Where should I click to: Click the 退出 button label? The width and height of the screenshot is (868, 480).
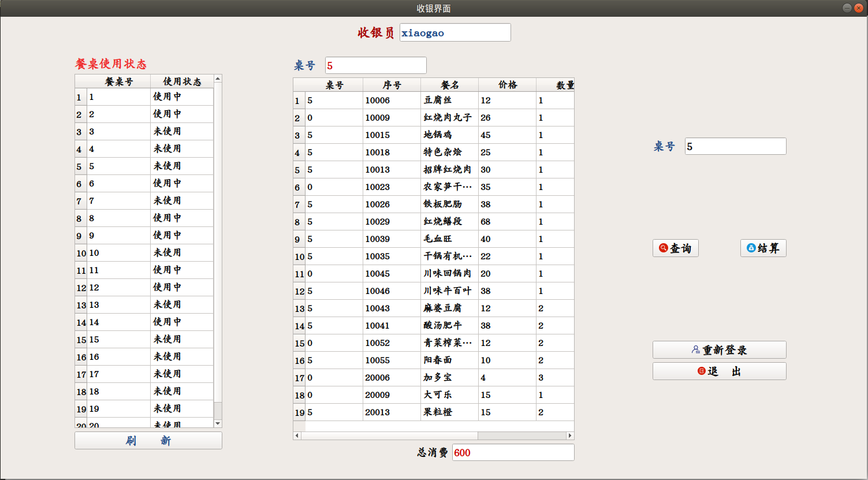(725, 371)
